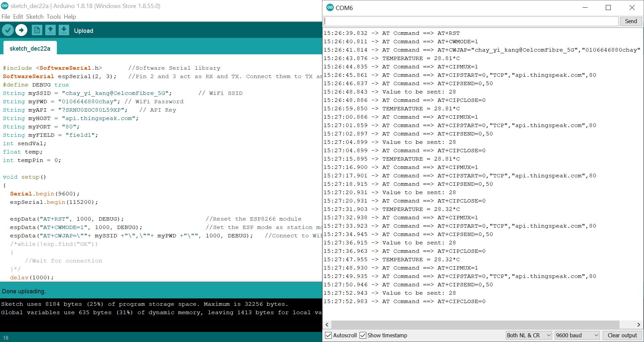Click the 'int sendVal;' code line
Viewport: 644px width, 342px height.
coord(24,144)
